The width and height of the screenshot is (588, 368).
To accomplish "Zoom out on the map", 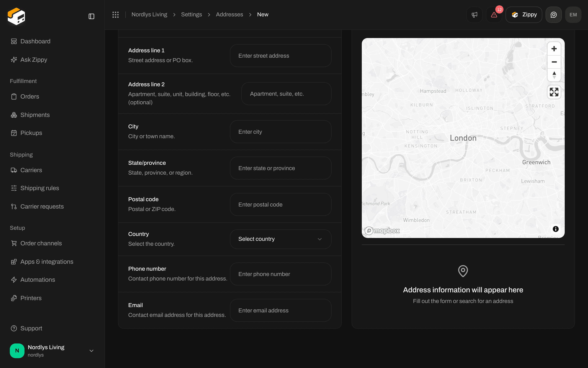I will [554, 62].
